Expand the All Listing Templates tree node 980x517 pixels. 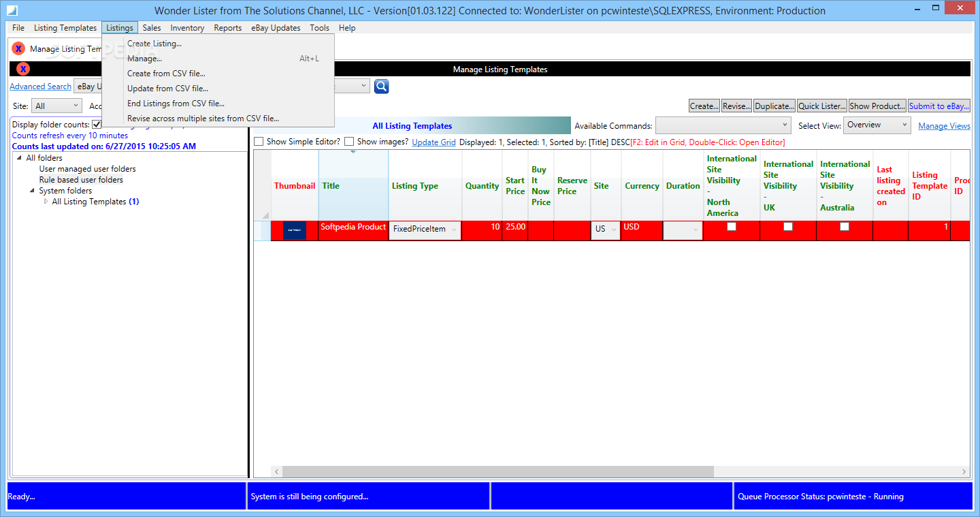point(46,202)
